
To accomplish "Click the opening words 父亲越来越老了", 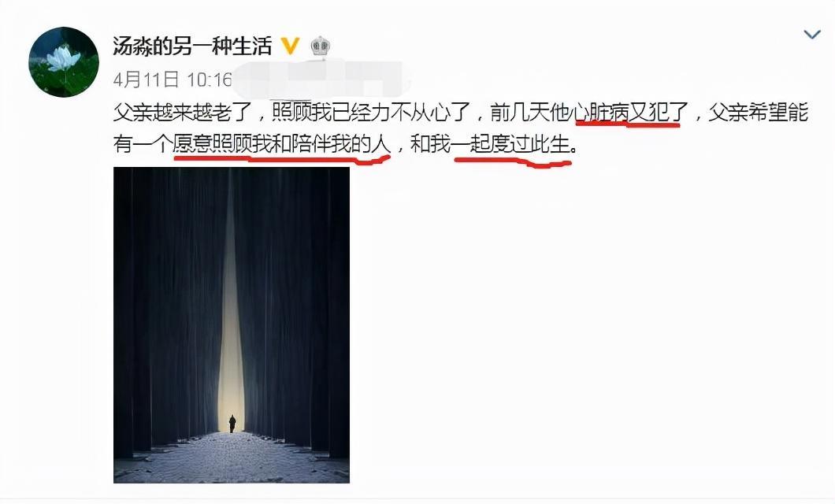I will [x=182, y=113].
